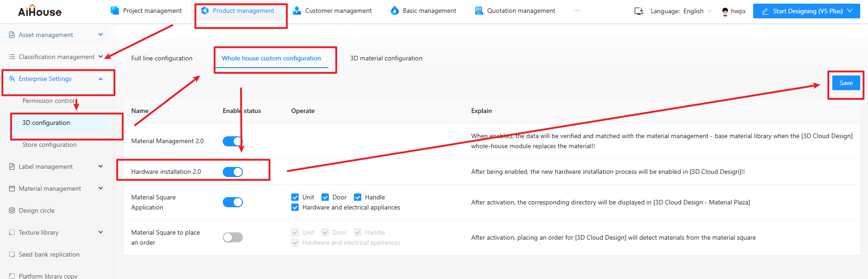Click the Design circle sidebar icon
Viewport: 868px width, 279px height.
[12, 210]
